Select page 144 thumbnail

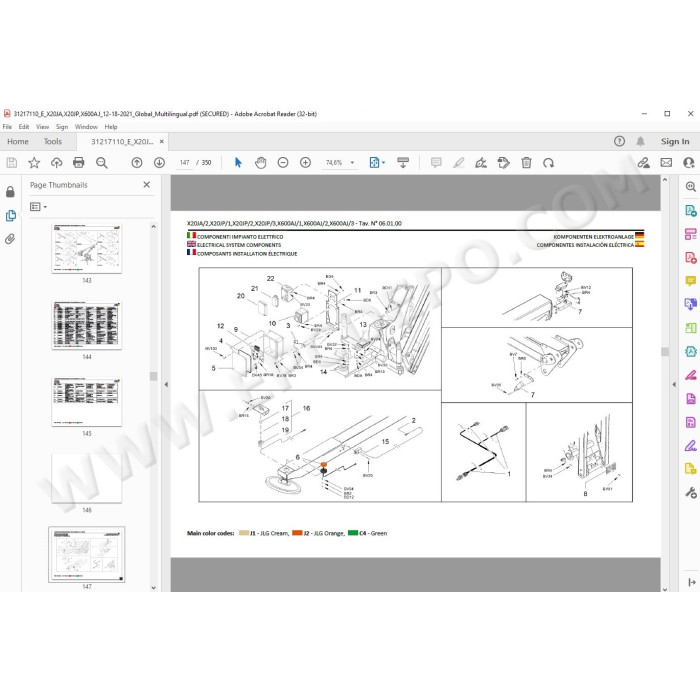coord(87,325)
